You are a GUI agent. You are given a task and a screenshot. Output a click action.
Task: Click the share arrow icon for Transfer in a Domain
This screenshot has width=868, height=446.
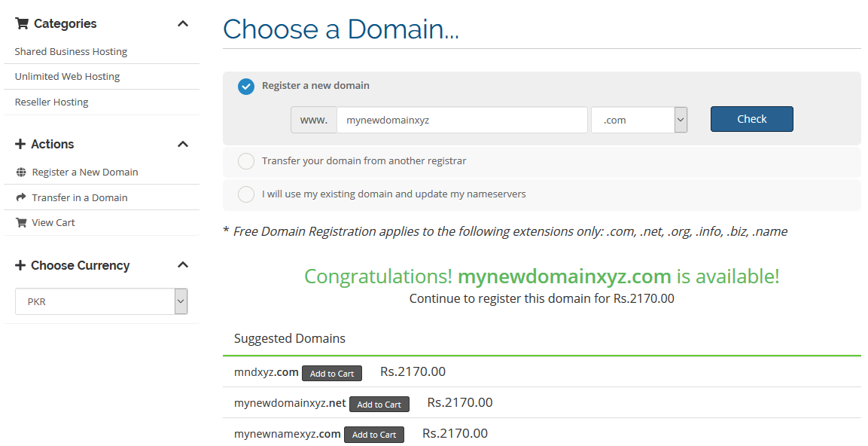(21, 197)
